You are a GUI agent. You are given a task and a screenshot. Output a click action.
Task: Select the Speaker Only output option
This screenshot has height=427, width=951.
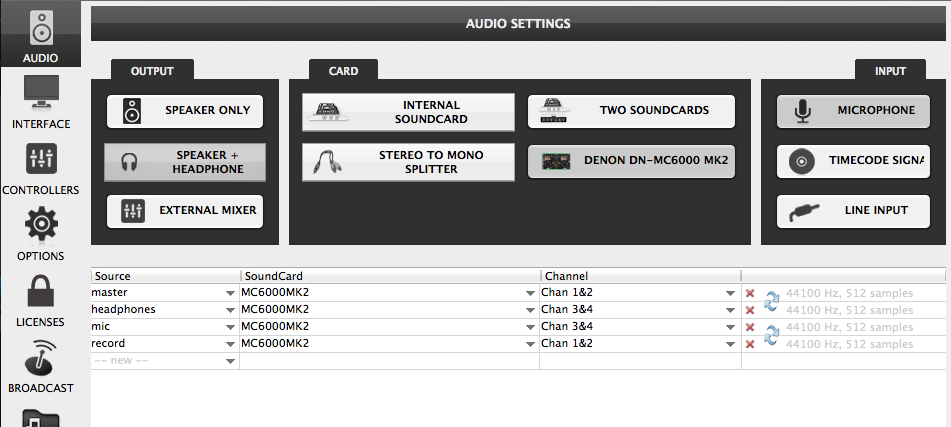(185, 111)
